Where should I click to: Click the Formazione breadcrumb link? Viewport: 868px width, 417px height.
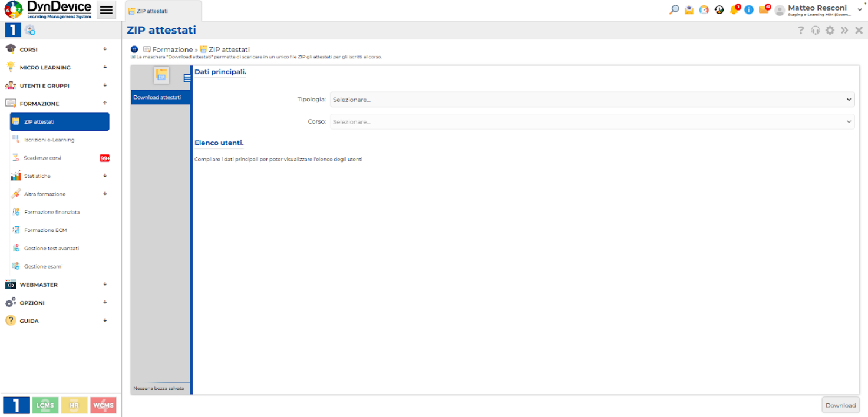[x=172, y=49]
